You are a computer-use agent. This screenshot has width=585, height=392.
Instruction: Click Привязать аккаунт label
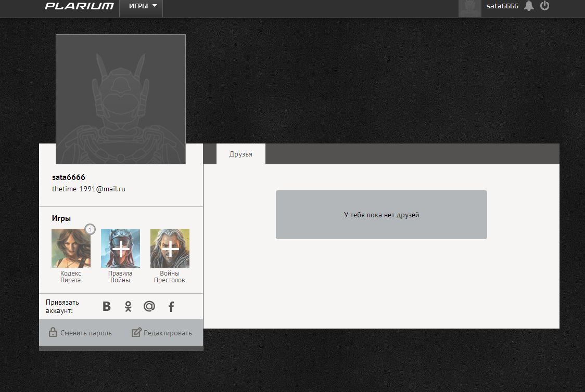[62, 306]
